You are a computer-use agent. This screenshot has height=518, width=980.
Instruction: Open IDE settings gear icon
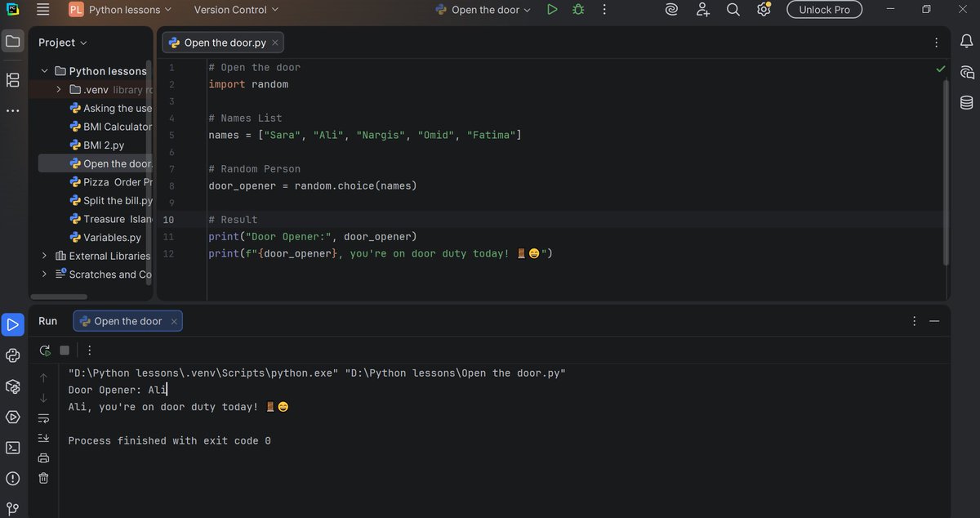(764, 10)
